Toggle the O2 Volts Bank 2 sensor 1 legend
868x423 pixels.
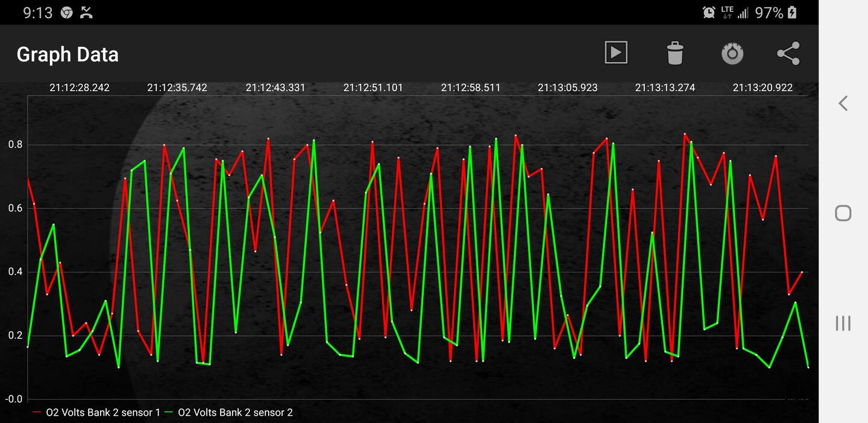(96, 413)
